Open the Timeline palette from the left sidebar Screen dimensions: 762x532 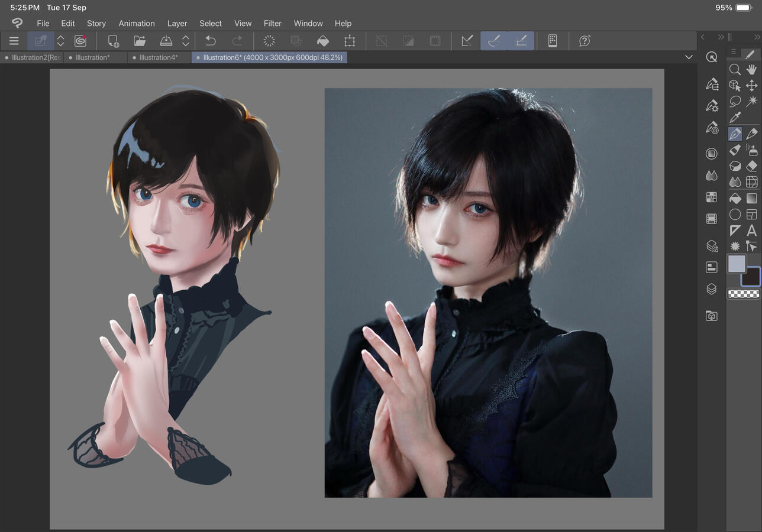coord(712,218)
